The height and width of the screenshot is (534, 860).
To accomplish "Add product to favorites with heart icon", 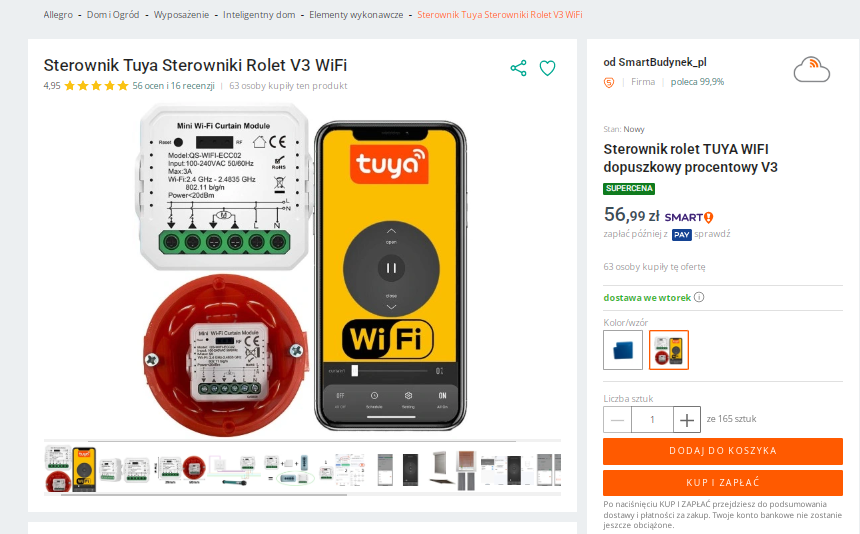I will (547, 68).
